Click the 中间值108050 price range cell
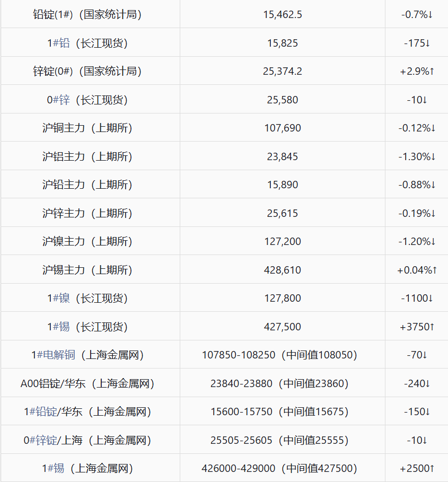Viewport: 448px width, 482px height. [279, 355]
